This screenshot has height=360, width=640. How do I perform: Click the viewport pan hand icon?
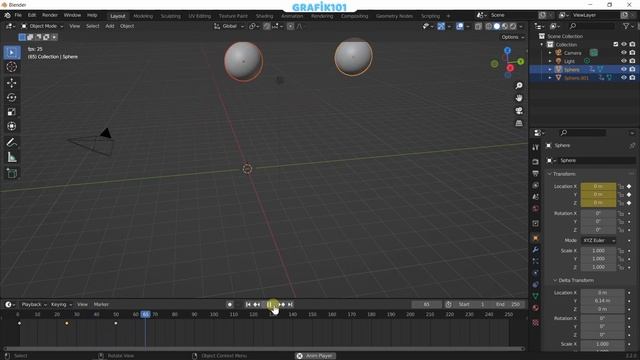(519, 98)
